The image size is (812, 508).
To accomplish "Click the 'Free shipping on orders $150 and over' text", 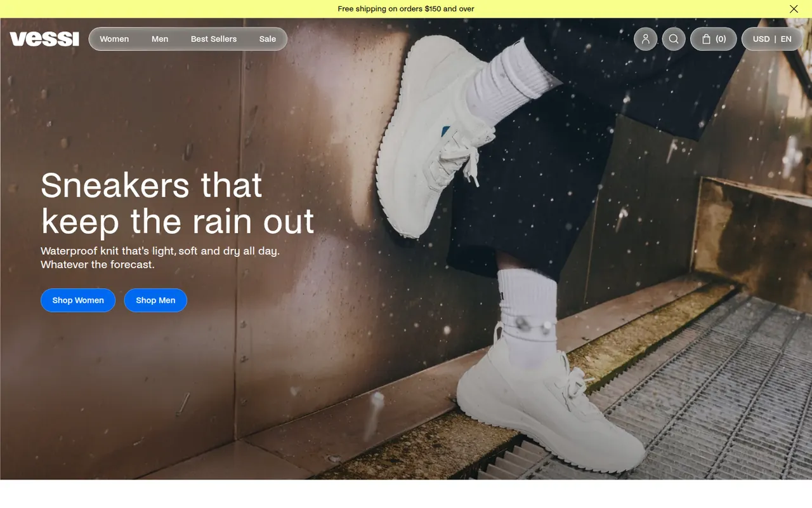I will click(x=406, y=9).
